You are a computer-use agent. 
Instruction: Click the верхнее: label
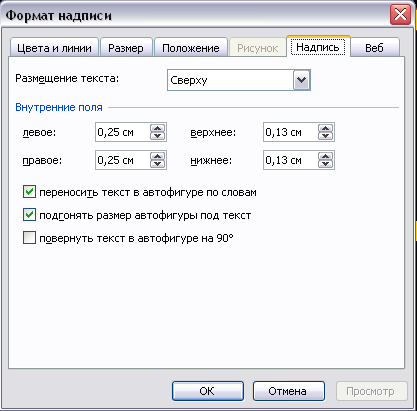(213, 133)
